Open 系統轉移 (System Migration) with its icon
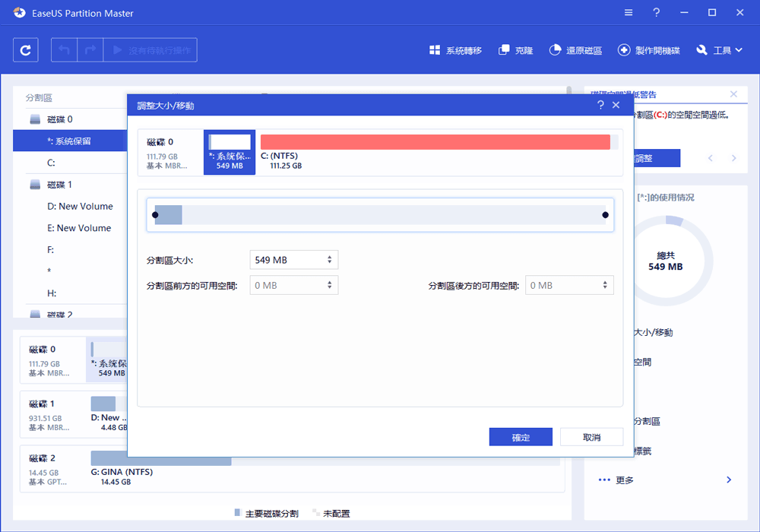 click(x=435, y=49)
